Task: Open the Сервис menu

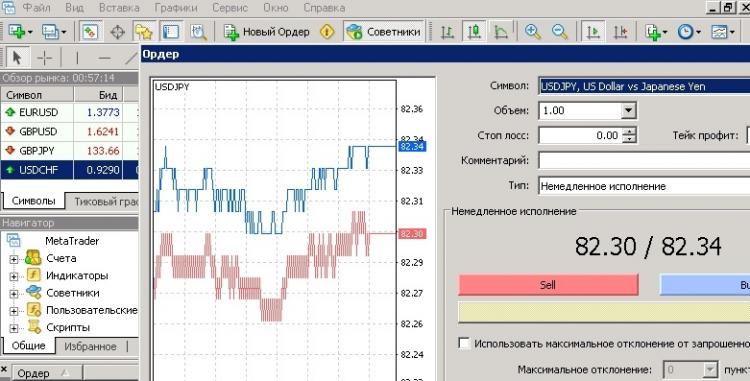Action: click(x=230, y=8)
